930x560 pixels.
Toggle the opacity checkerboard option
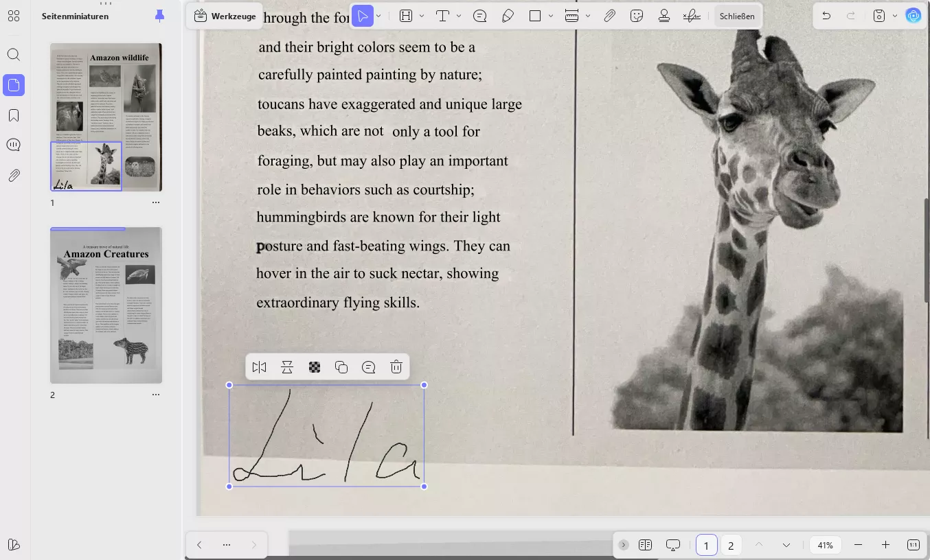(314, 367)
